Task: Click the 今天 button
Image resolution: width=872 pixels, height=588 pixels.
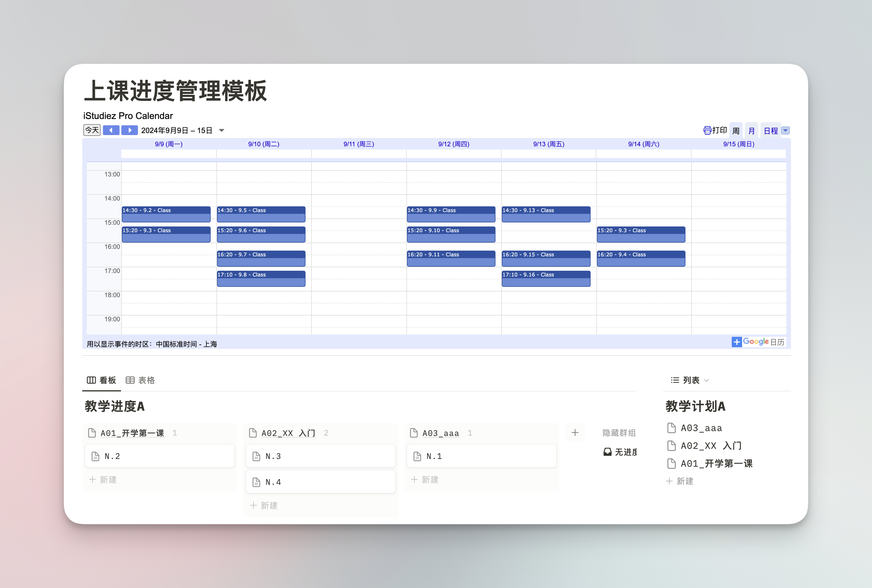Action: 92,130
